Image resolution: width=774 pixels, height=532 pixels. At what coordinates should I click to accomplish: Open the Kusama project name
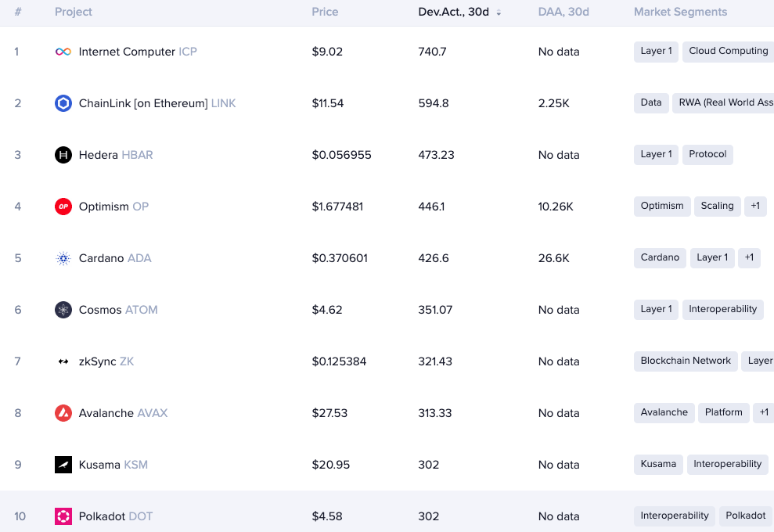[99, 465]
